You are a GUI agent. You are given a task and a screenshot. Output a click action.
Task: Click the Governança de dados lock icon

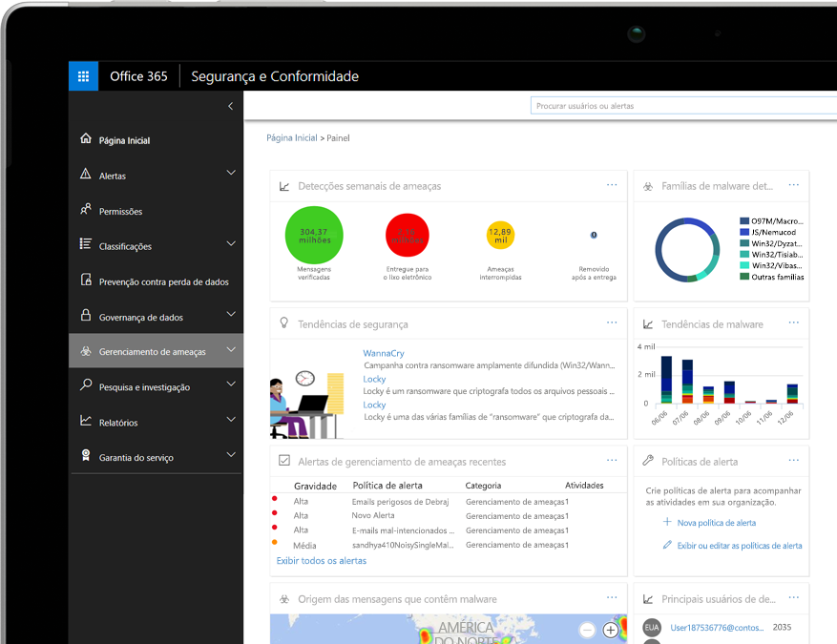[x=85, y=315]
